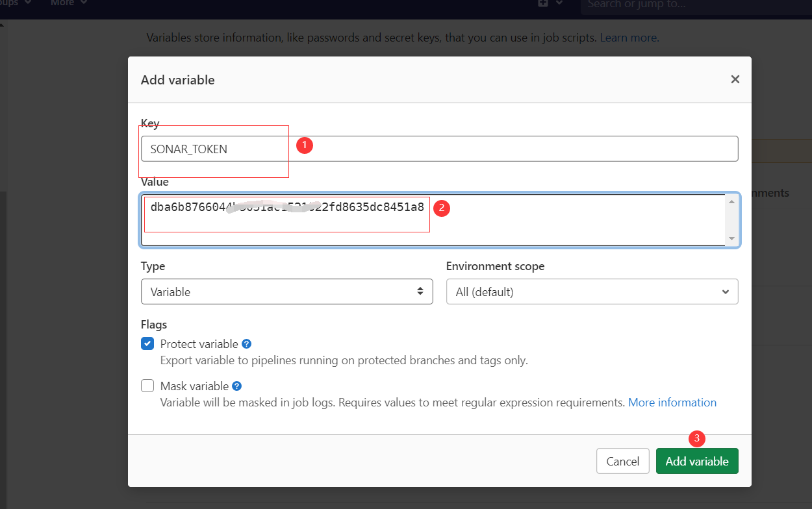Viewport: 812px width, 509px height.
Task: Open the More information link
Action: pos(672,403)
